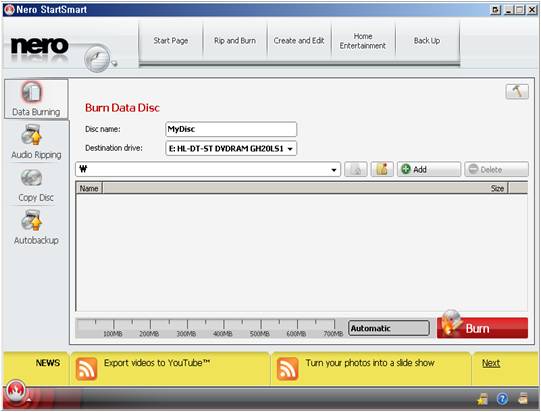Click the NEWS label
The width and height of the screenshot is (541, 412).
coord(48,363)
